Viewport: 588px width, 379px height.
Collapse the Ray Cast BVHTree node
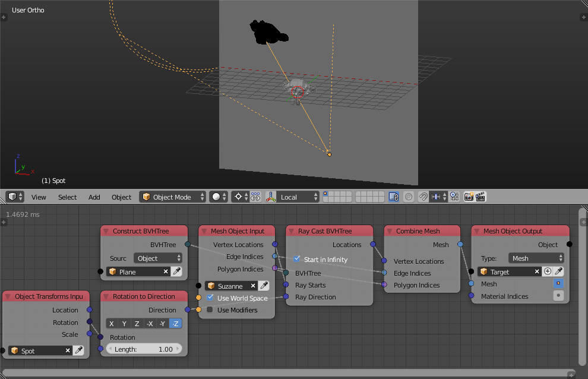click(292, 231)
